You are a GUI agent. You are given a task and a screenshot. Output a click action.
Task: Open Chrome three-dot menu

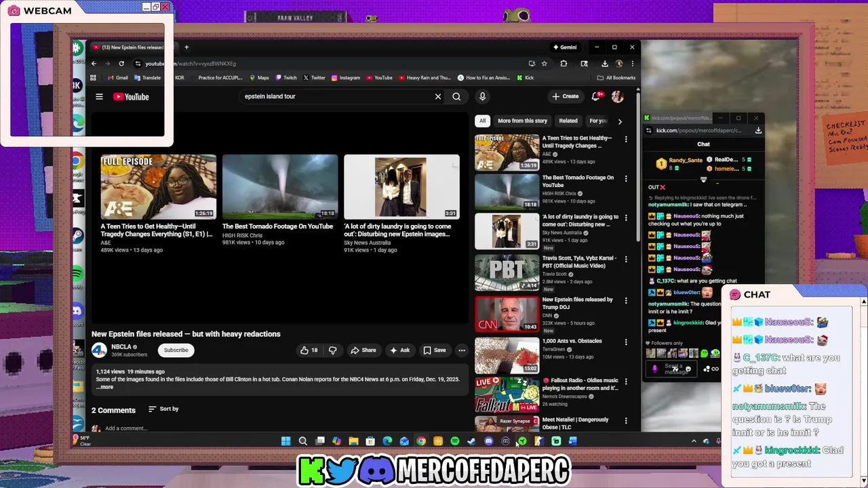click(x=632, y=64)
